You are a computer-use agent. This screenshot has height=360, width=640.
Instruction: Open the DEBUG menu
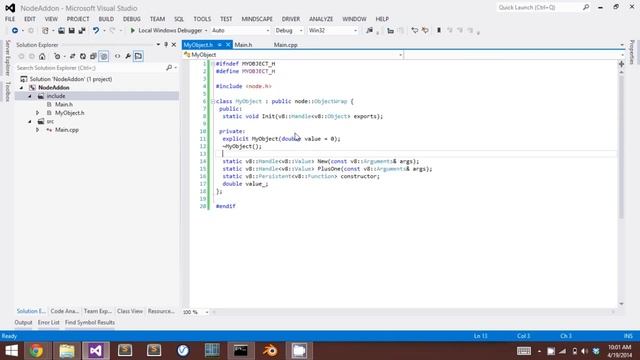[131, 19]
